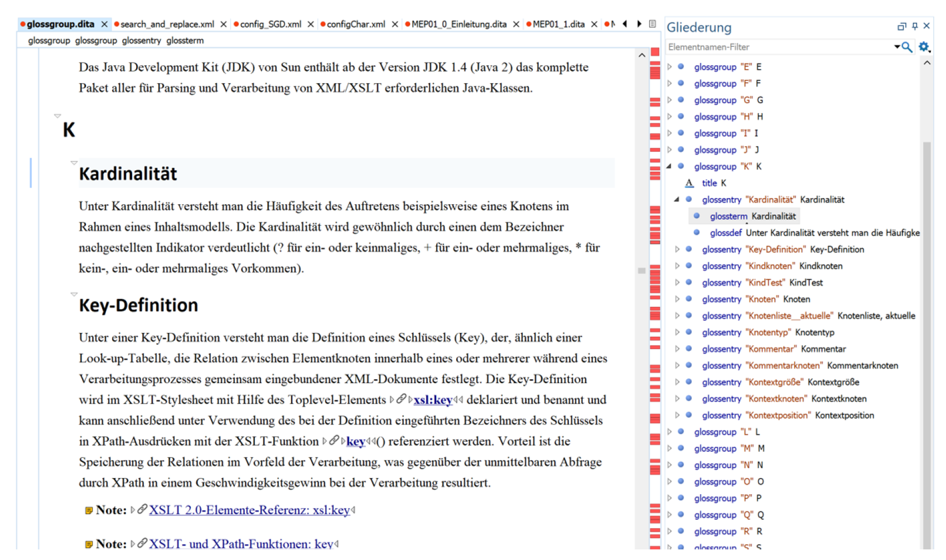The width and height of the screenshot is (946, 560).
Task: Expand glossentry "Kindknoten" in outline
Action: [677, 266]
